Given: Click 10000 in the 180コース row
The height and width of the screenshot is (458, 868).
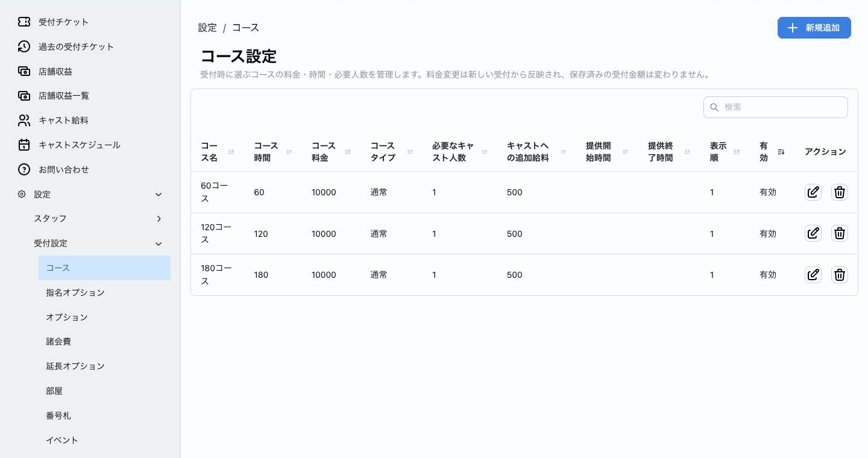Looking at the screenshot, I should click(324, 275).
